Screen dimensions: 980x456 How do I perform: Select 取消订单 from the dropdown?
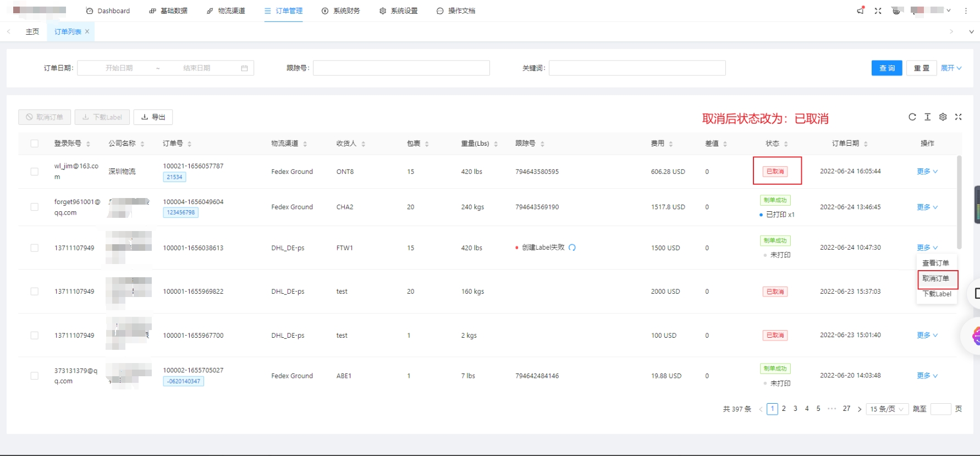(x=935, y=278)
